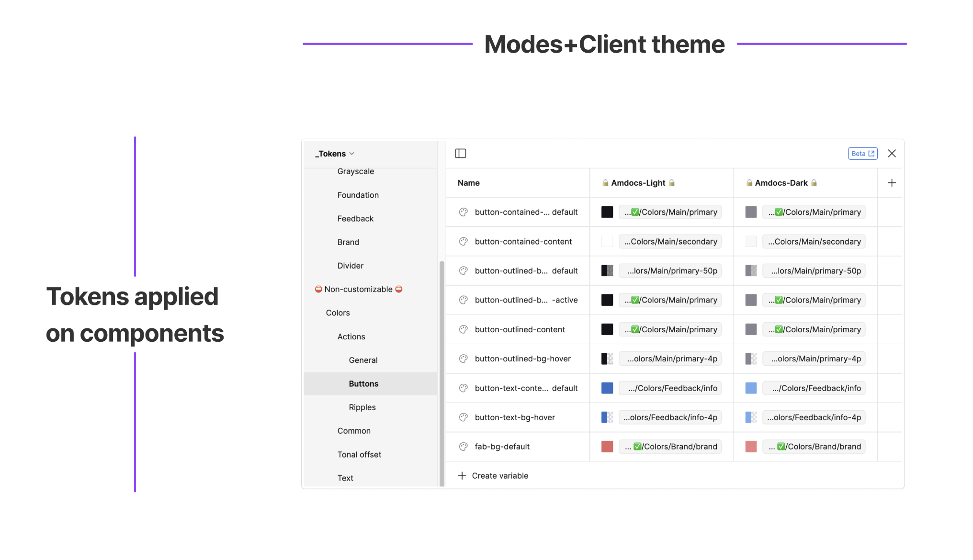Viewport: 973px width, 560px height.
Task: Click Amdocs-Dark blue swatch for button-text-conte default
Action: [x=751, y=388]
